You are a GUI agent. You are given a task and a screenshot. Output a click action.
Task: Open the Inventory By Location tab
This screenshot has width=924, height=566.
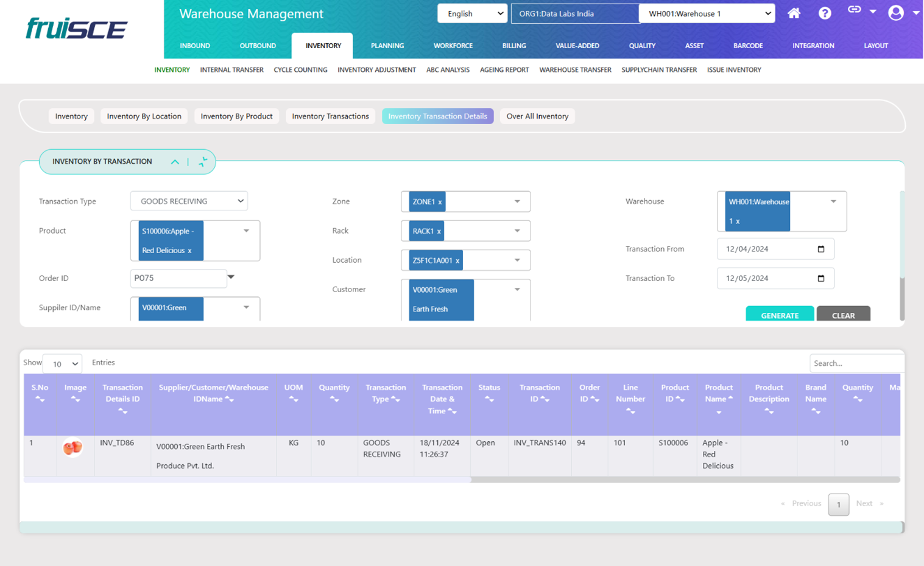[144, 116]
